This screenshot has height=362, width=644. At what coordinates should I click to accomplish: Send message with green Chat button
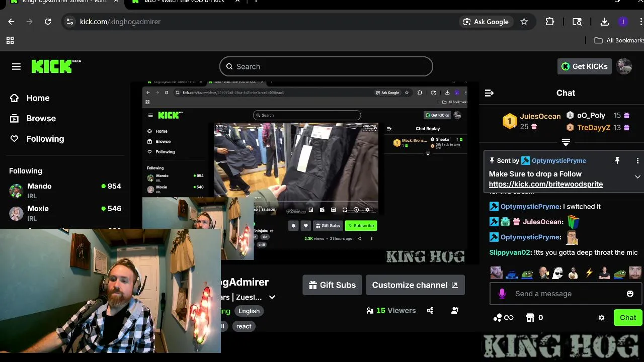(x=627, y=318)
